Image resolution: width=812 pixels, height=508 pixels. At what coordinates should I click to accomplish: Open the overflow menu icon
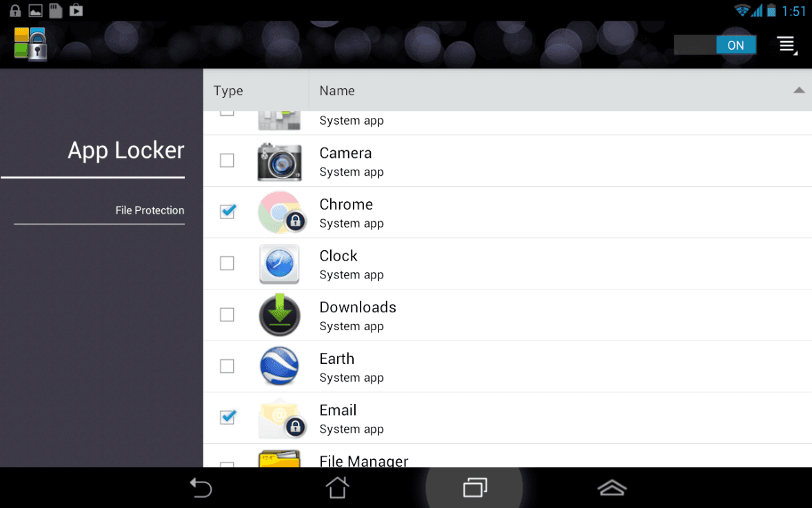click(x=786, y=45)
